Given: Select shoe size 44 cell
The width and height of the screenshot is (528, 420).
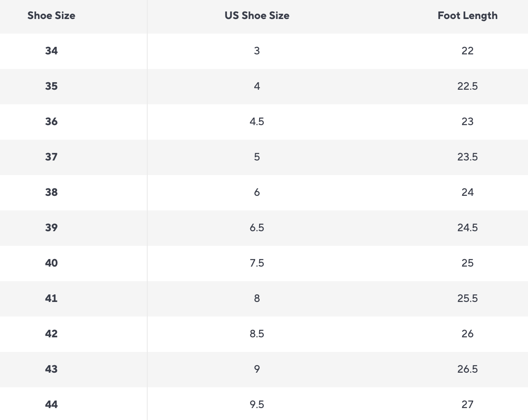Looking at the screenshot, I should [x=51, y=405].
